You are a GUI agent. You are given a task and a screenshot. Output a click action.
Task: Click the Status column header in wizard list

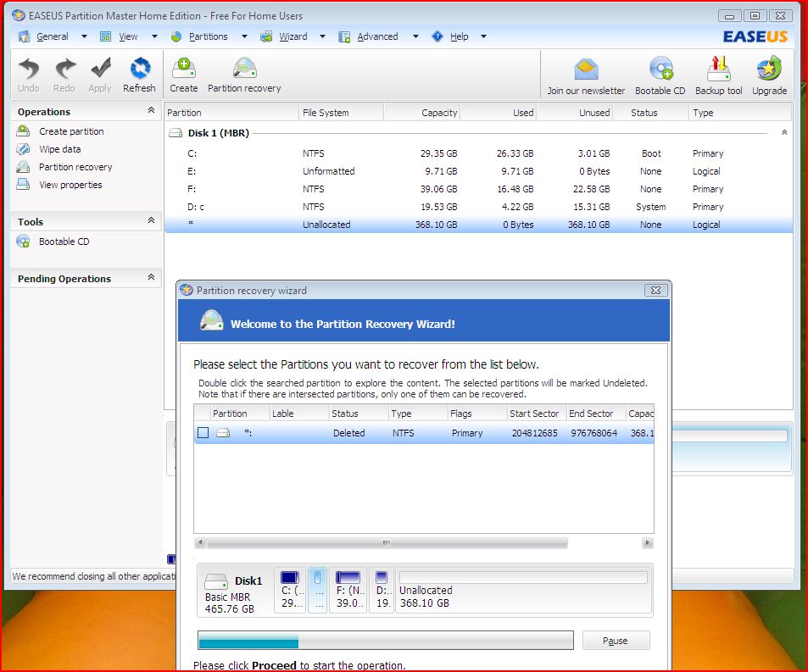click(358, 414)
